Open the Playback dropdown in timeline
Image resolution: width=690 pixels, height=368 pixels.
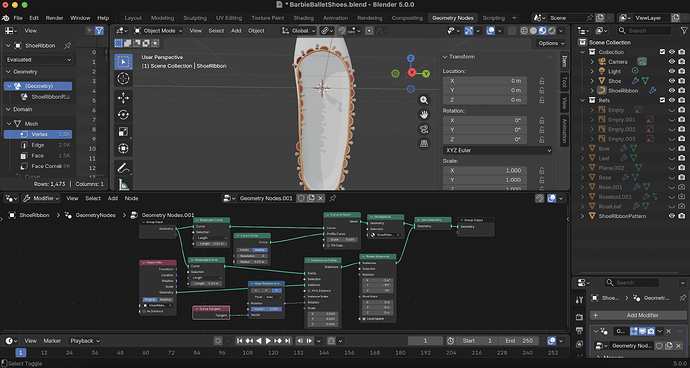point(84,341)
